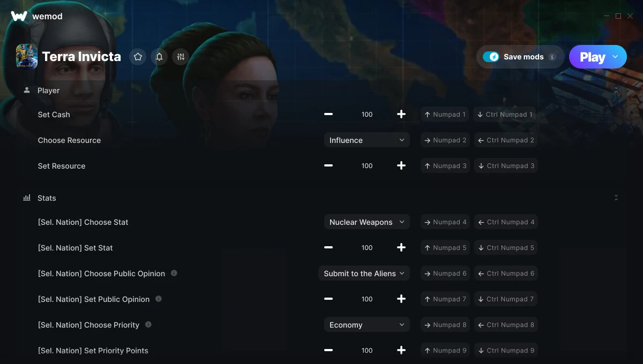
Task: Click the Terra Invicta game thumbnail
Action: coord(27,56)
